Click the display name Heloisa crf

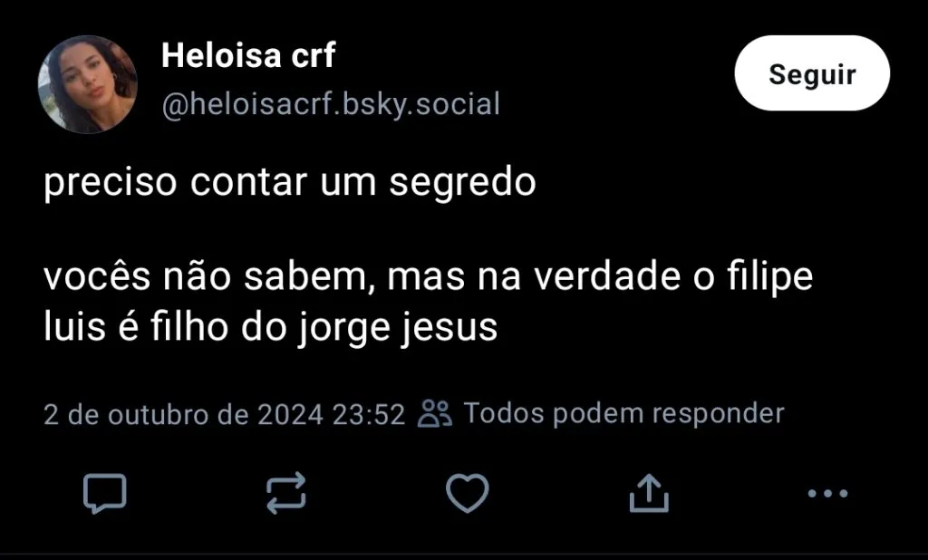click(x=247, y=56)
